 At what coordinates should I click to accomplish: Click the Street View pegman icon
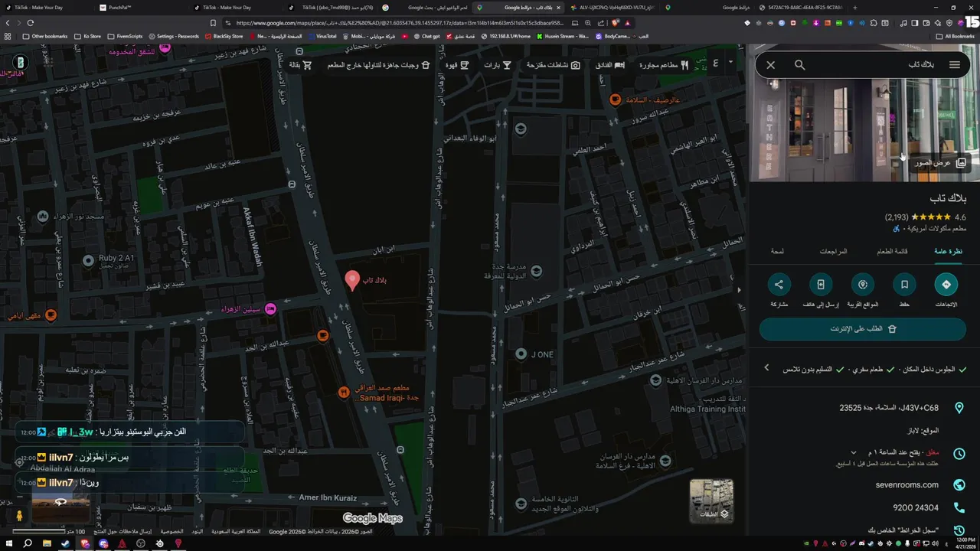pos(19,517)
